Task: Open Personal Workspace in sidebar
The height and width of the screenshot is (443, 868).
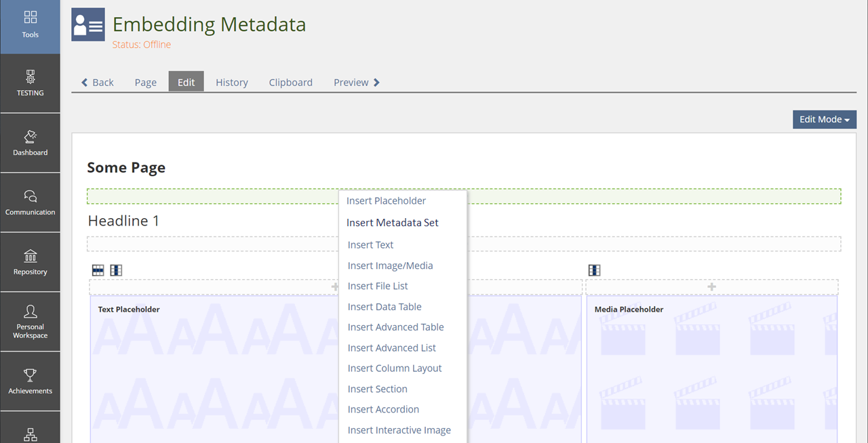Action: click(30, 321)
